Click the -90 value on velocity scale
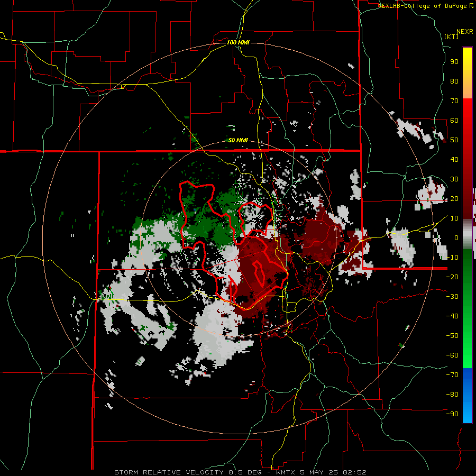The image size is (476, 476). click(x=452, y=414)
